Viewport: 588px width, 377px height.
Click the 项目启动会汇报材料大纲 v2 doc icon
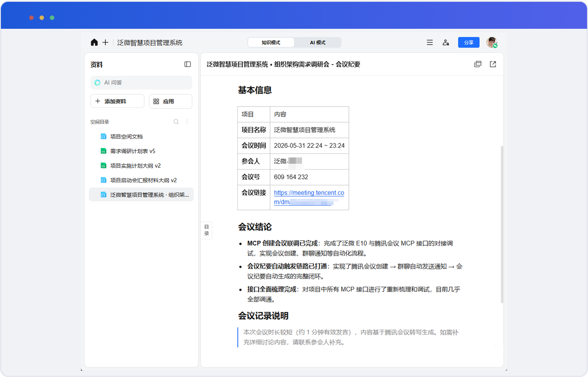click(103, 180)
